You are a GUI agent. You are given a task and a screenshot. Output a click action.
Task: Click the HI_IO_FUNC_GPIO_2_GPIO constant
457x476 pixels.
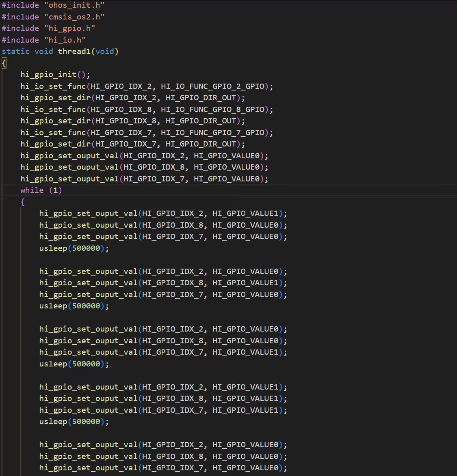(212, 86)
